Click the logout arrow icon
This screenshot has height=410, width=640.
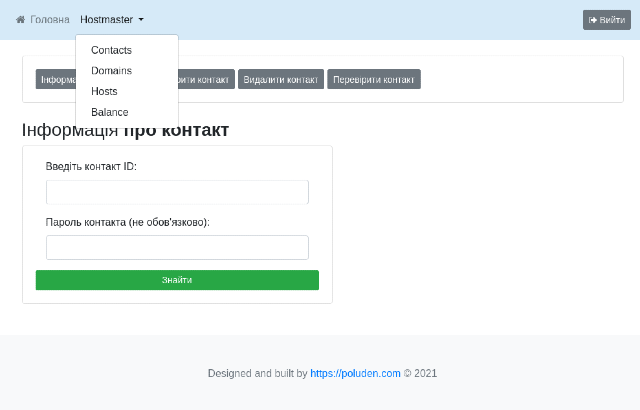[593, 20]
